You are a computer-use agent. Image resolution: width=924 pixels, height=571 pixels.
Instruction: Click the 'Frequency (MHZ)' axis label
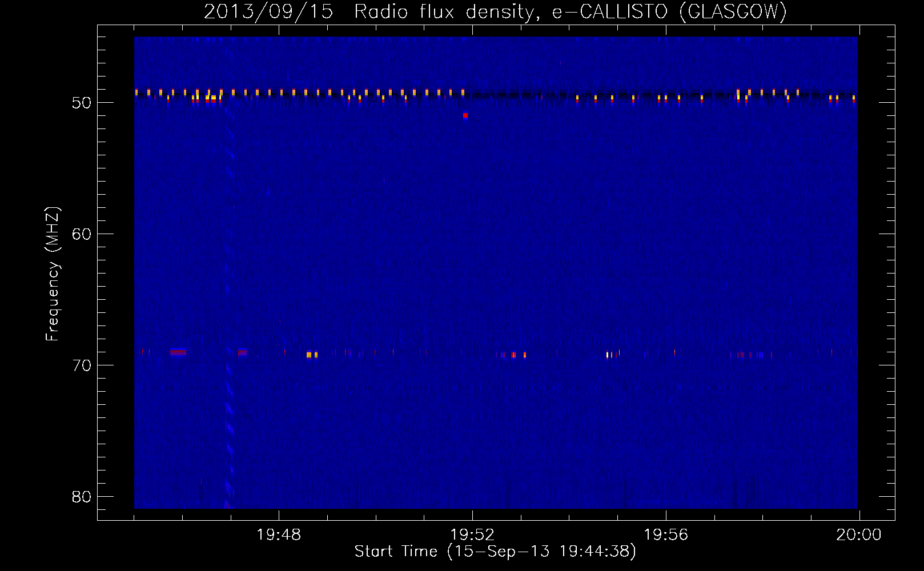pyautogui.click(x=53, y=274)
